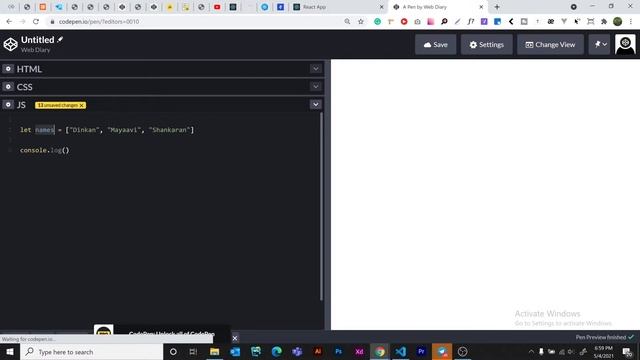Place cursor in the console.log line
Viewport: 640px width, 360px height.
pyautogui.click(x=44, y=150)
